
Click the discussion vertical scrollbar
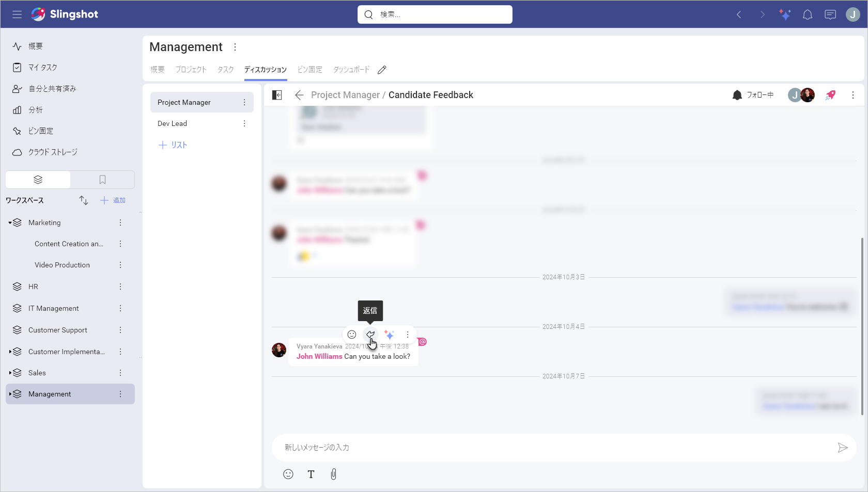[862, 326]
